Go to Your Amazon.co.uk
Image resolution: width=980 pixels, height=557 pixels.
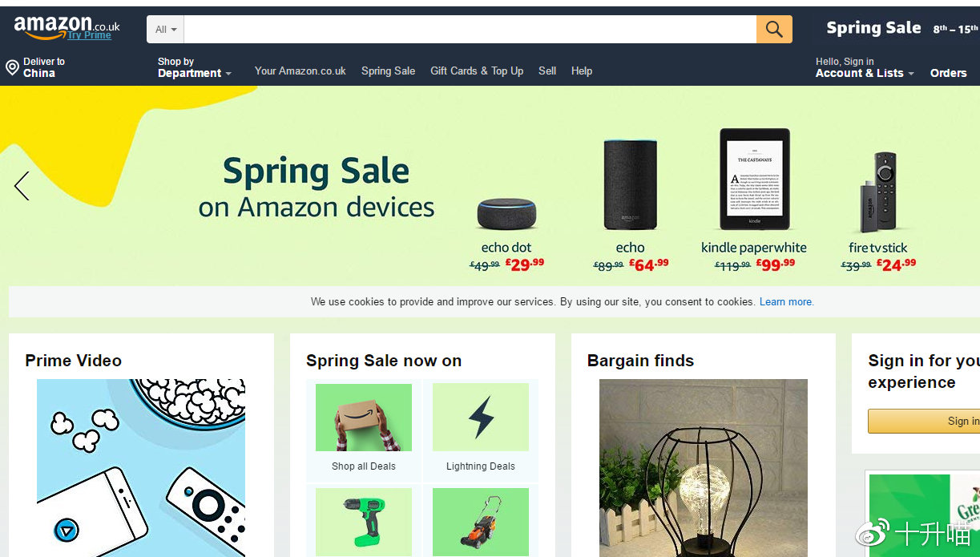300,71
